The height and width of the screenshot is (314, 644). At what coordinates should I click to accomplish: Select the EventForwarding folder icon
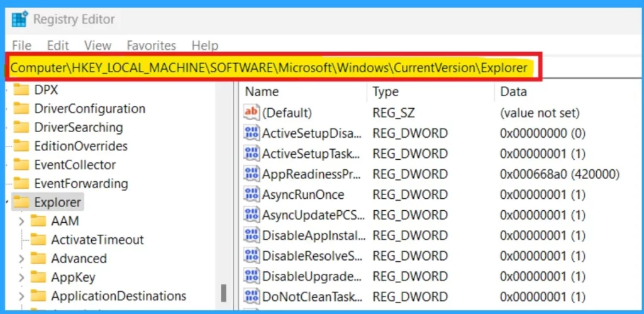(21, 183)
